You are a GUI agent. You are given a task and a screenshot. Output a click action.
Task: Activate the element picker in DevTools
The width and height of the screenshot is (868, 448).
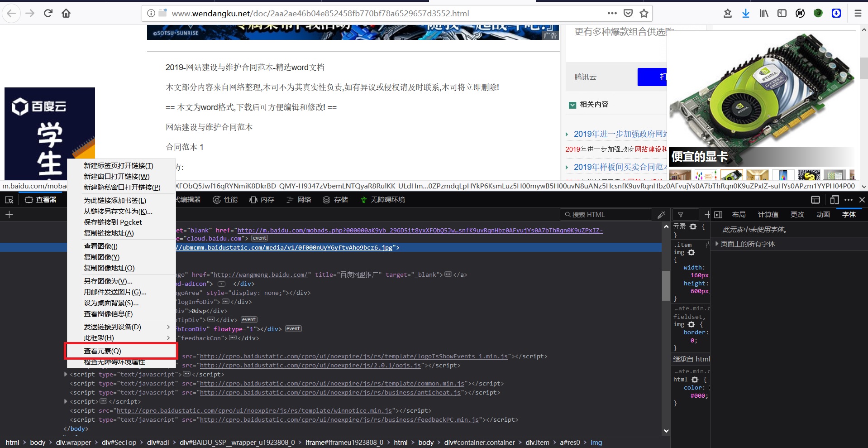coord(9,200)
